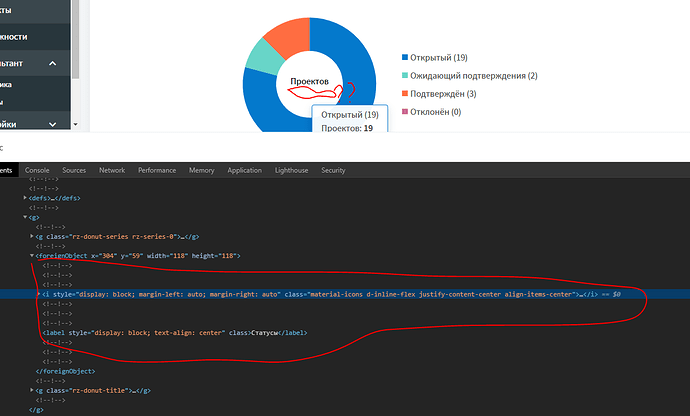Screen dimensions: 690x416
Task: Select the label element containing Статусы
Action: pos(175,333)
